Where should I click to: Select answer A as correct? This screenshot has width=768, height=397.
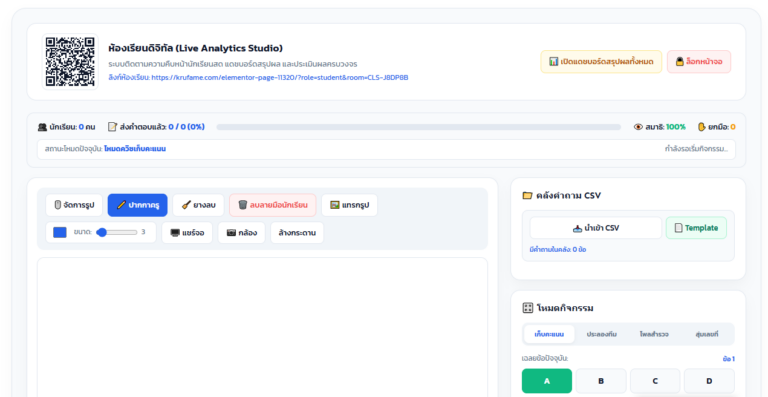[547, 381]
